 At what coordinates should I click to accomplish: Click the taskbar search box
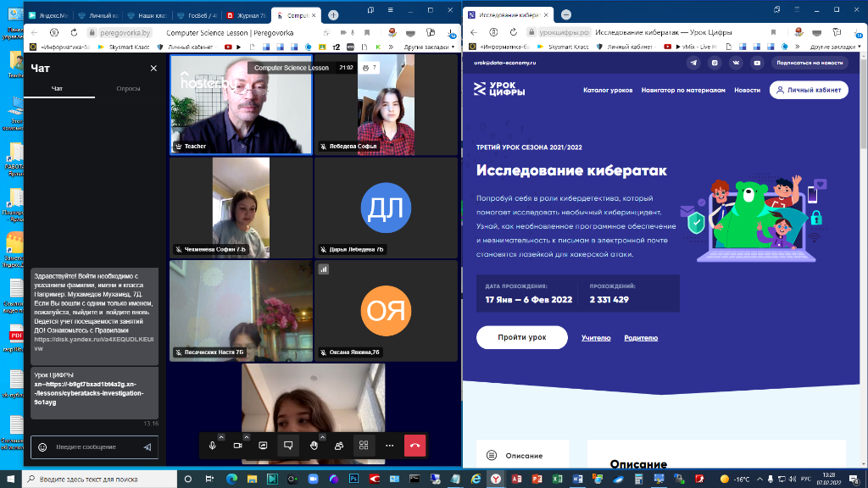[x=100, y=480]
